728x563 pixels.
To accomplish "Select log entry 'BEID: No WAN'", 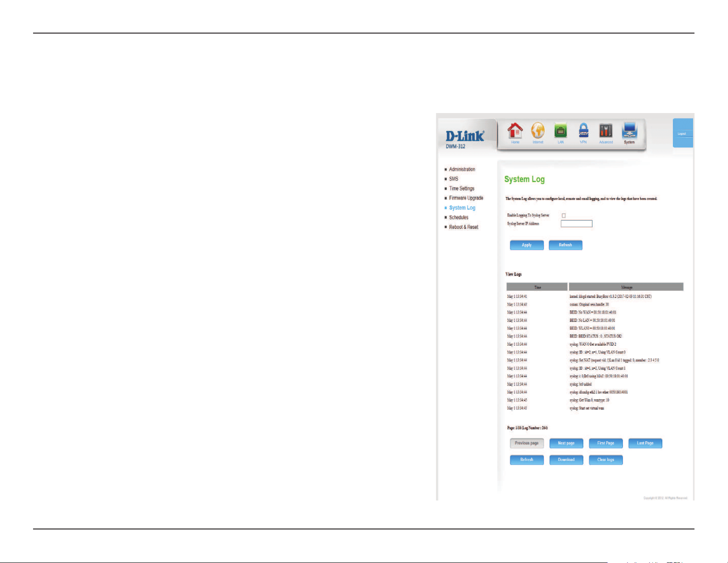I will point(593,312).
